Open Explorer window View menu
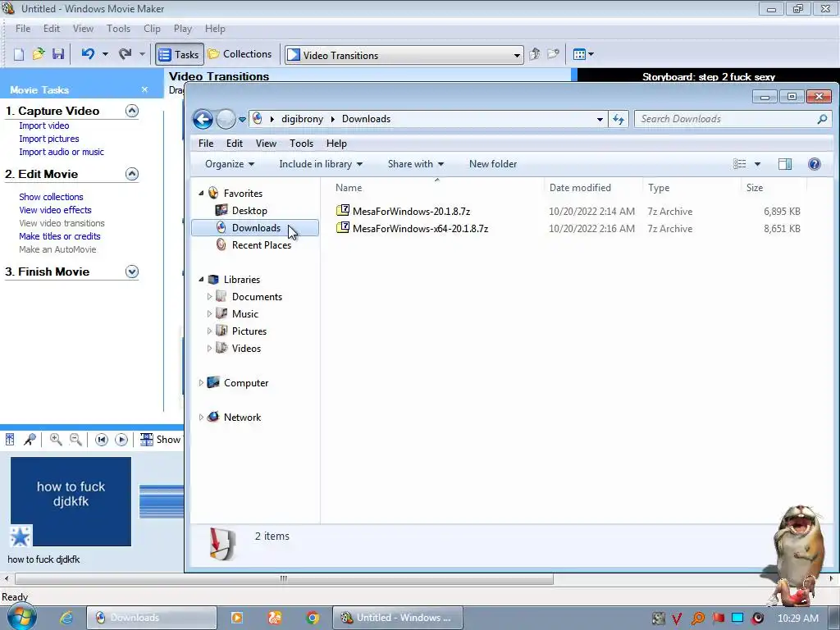The height and width of the screenshot is (630, 840). 266,144
